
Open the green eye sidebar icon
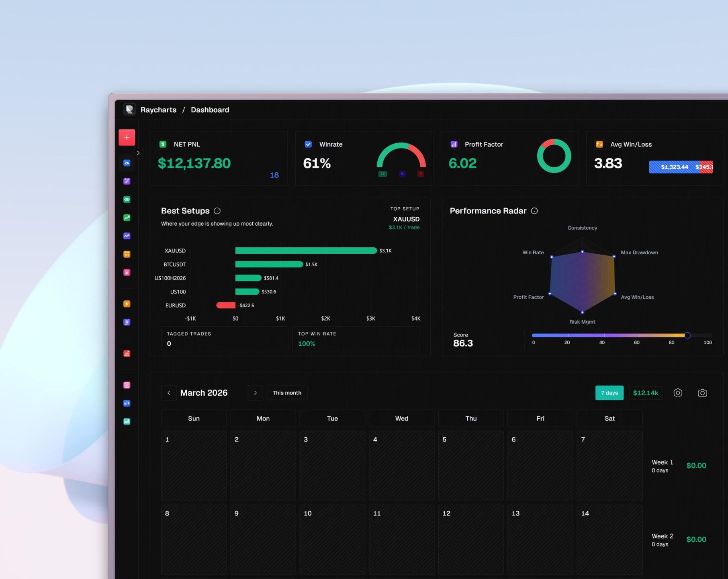point(127,199)
